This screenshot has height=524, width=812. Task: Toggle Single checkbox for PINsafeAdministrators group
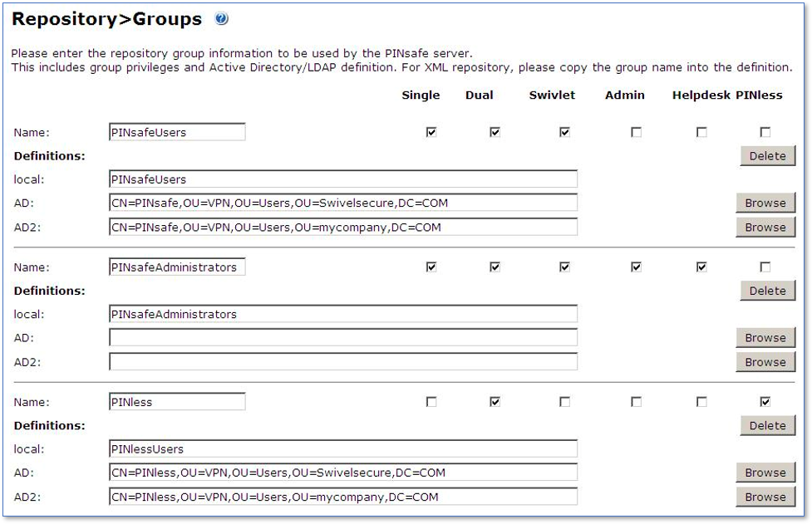(431, 267)
